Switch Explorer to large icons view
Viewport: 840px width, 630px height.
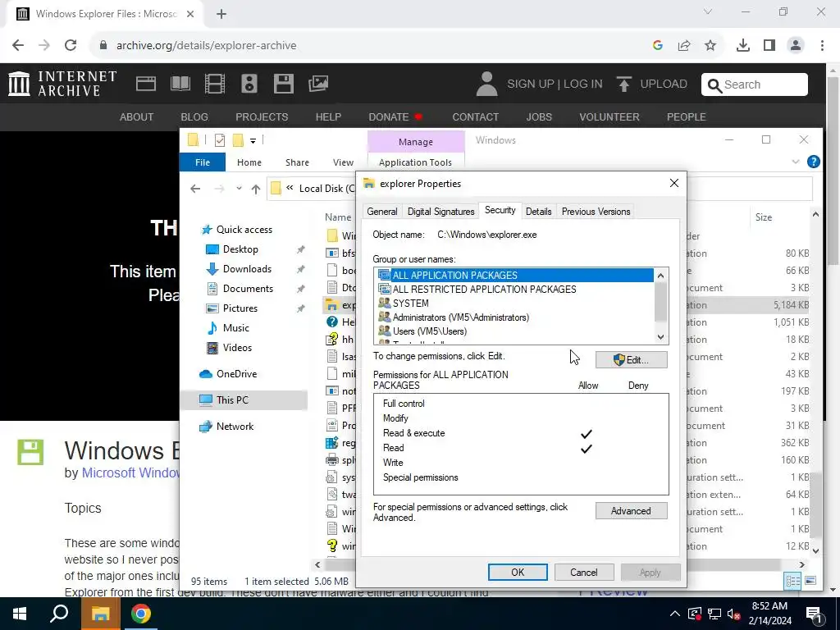pos(810,581)
